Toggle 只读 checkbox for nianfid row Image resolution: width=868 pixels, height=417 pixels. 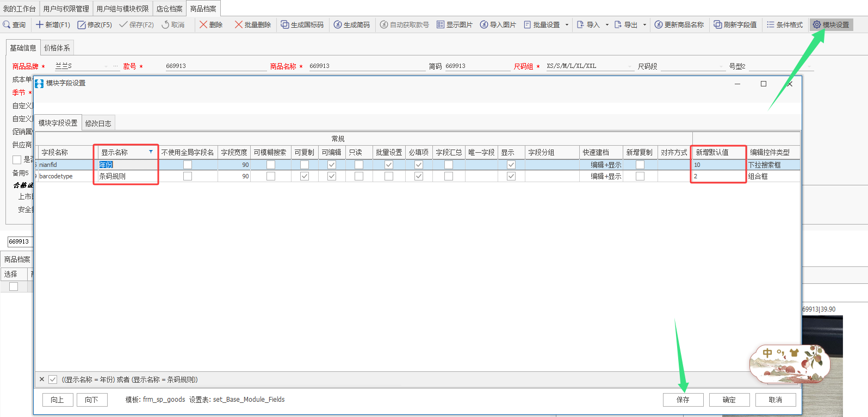[359, 165]
